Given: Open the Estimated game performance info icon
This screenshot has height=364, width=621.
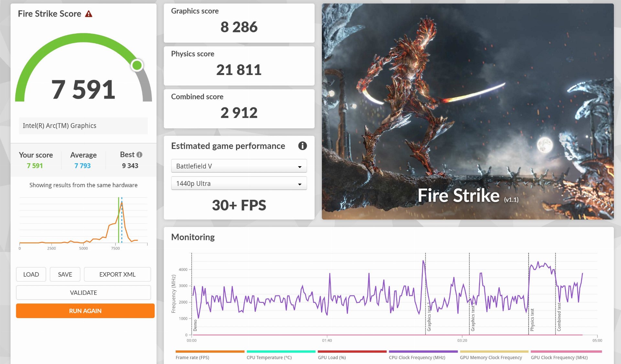Looking at the screenshot, I should [302, 146].
